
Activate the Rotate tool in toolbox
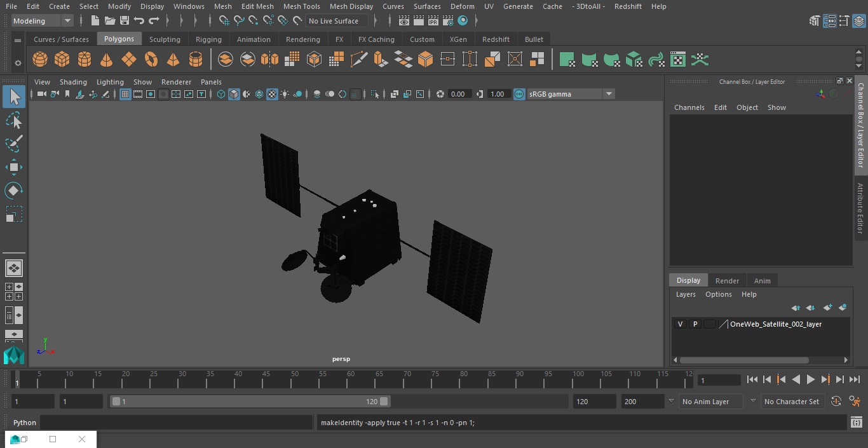point(13,191)
